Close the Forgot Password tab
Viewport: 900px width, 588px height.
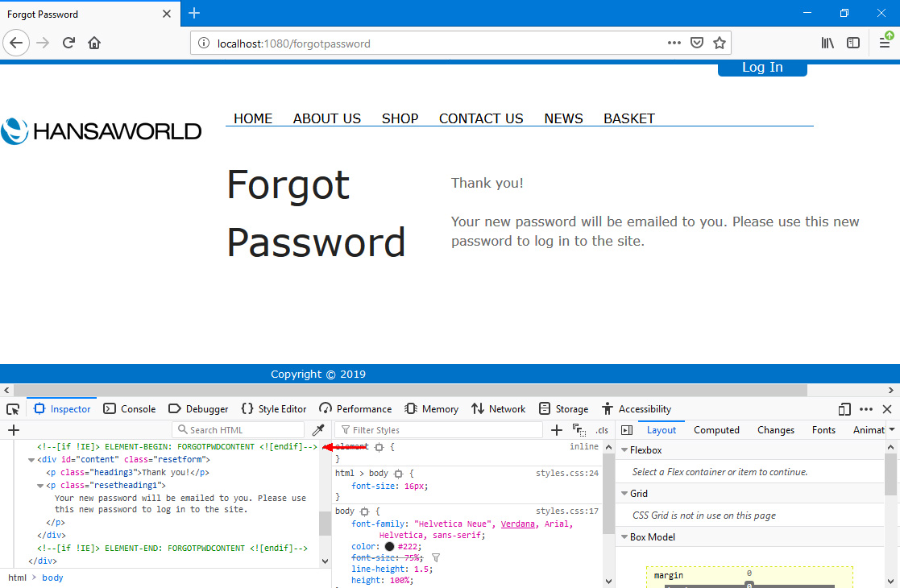click(x=167, y=14)
